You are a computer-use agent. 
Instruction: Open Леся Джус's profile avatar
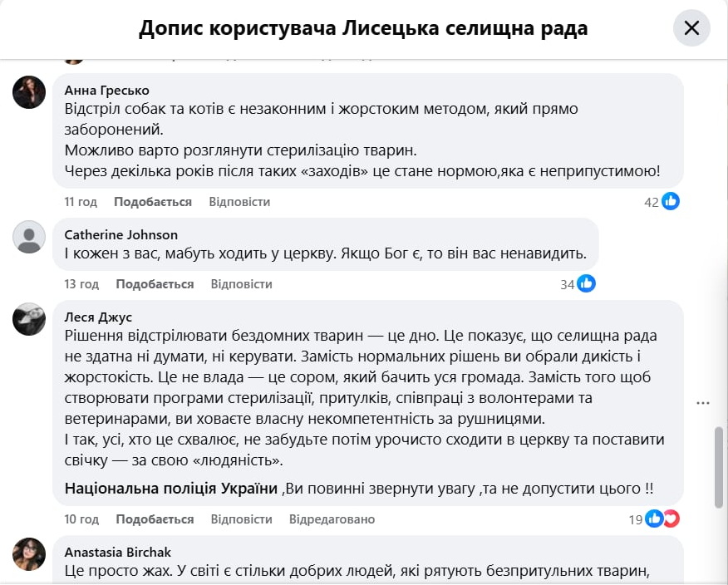[x=29, y=319]
